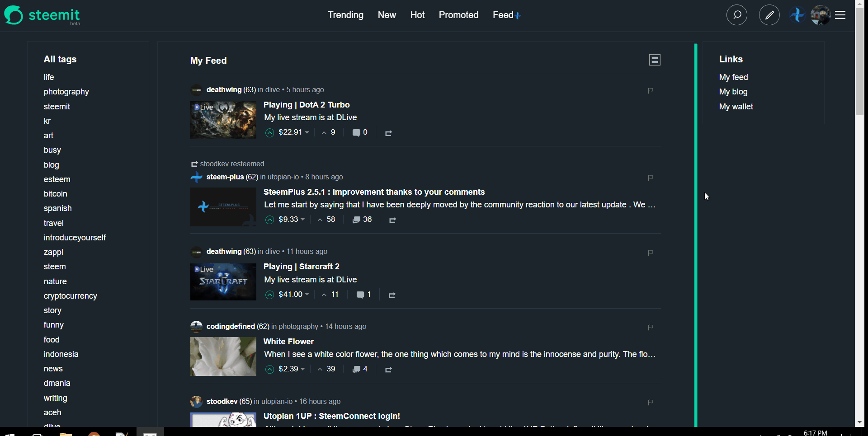Upvote the White Flower post
868x436 pixels.
(270, 369)
